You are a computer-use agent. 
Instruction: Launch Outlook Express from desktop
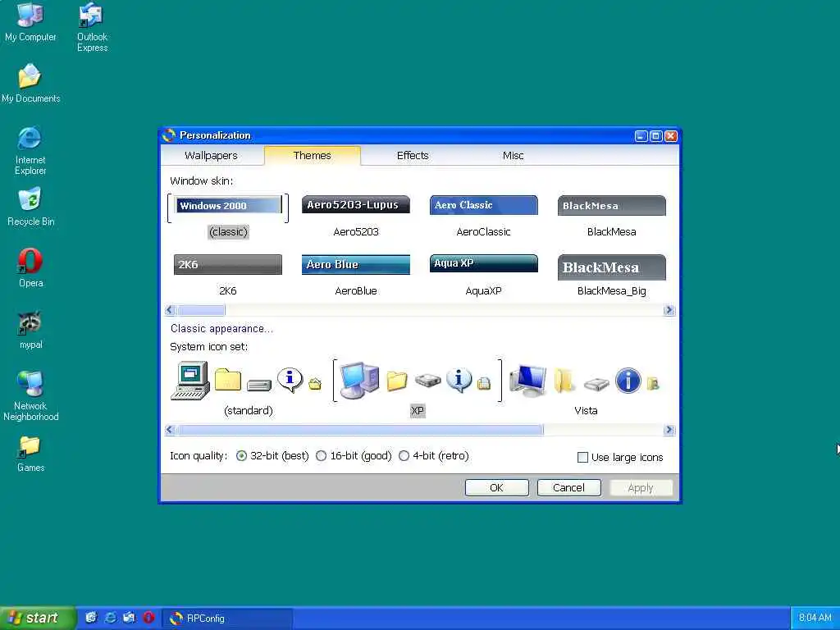coord(92,27)
